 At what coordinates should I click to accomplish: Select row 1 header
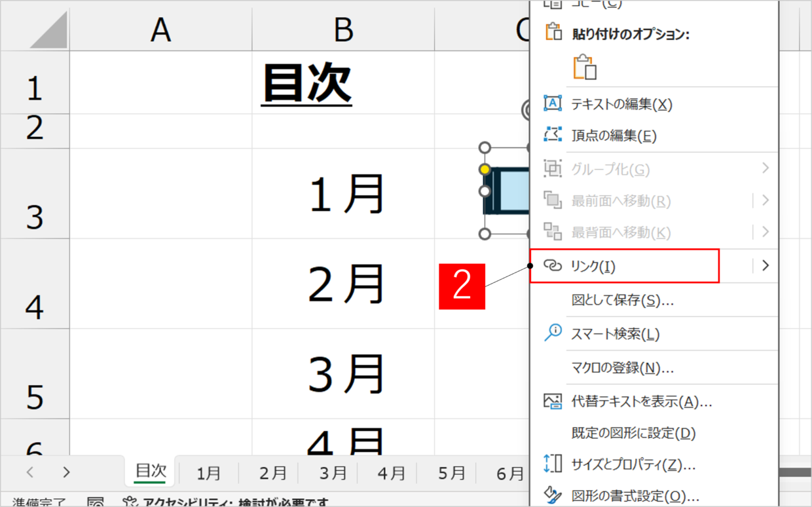click(x=34, y=83)
